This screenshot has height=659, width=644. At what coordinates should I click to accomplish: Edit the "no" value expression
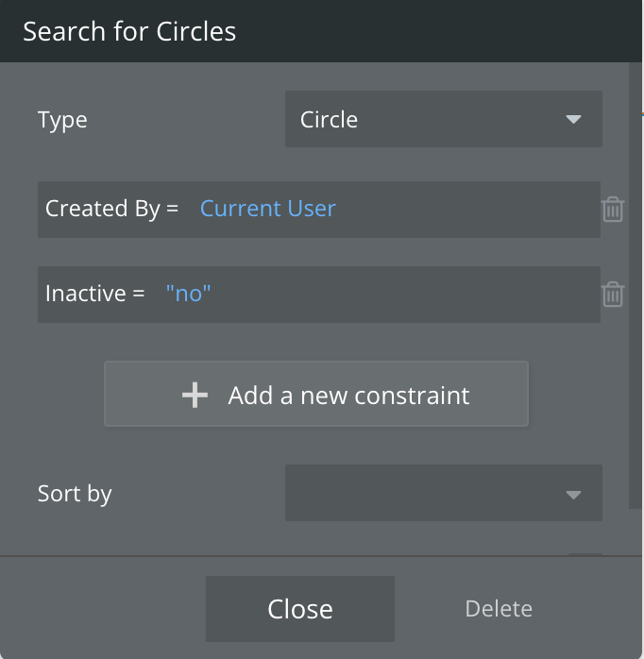tap(188, 294)
